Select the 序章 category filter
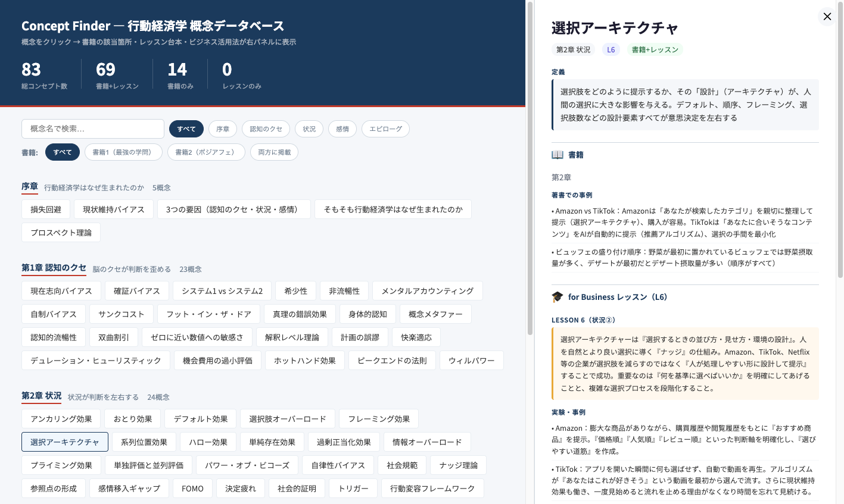Image resolution: width=844 pixels, height=504 pixels. click(222, 129)
